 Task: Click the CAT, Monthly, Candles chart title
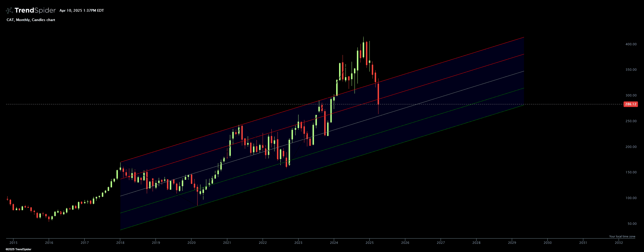pyautogui.click(x=31, y=20)
